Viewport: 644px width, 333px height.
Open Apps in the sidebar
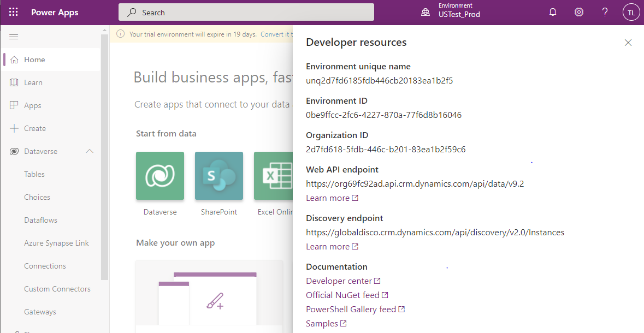51,105
